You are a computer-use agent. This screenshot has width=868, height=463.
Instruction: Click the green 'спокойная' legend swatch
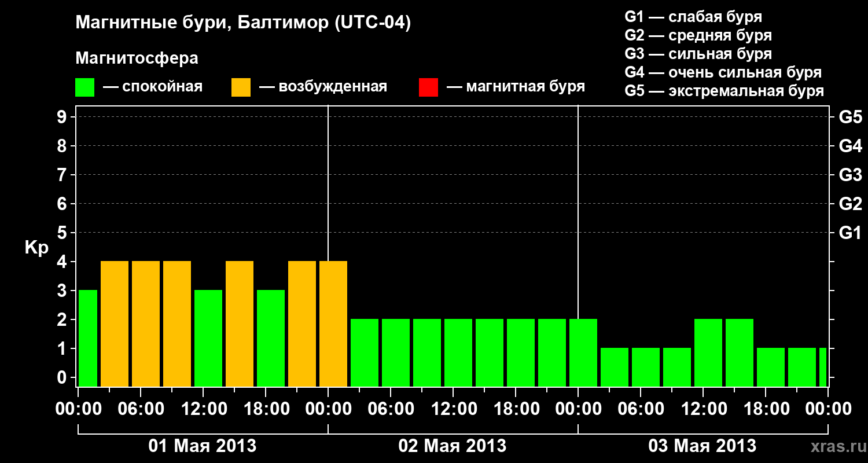(x=85, y=87)
